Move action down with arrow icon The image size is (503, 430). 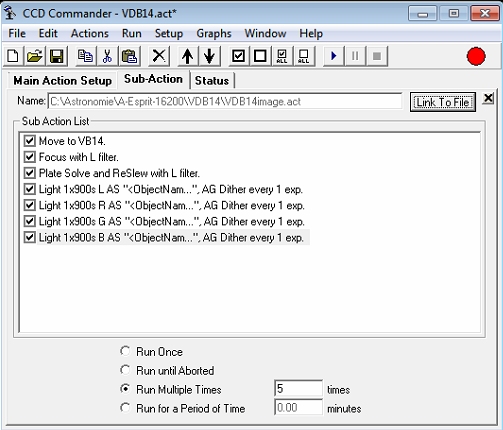tap(209, 56)
